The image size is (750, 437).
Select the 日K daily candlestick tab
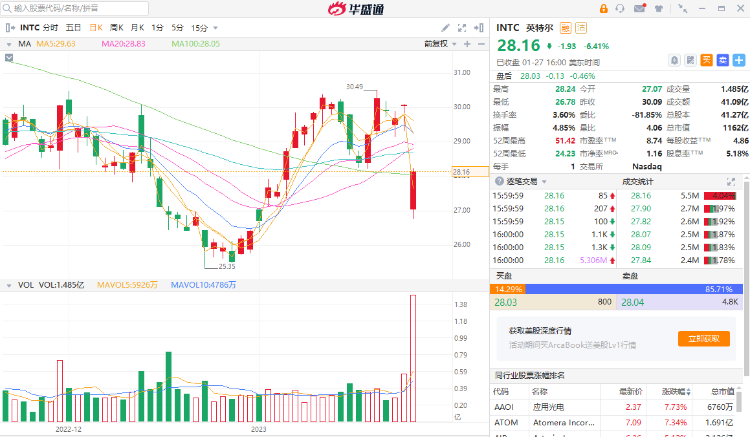96,28
